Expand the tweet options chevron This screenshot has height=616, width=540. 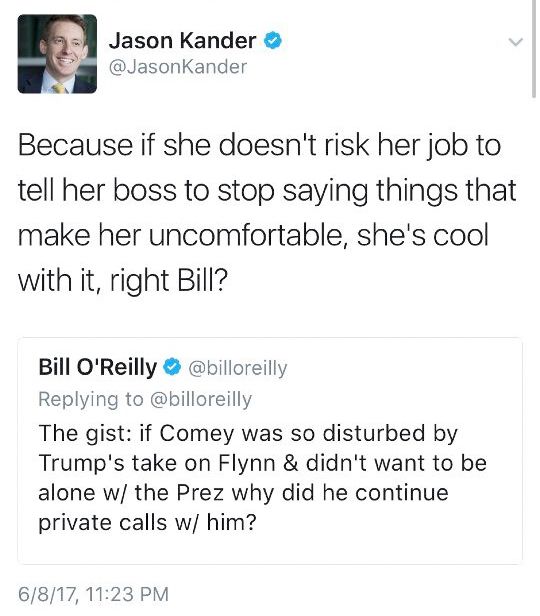coord(515,41)
